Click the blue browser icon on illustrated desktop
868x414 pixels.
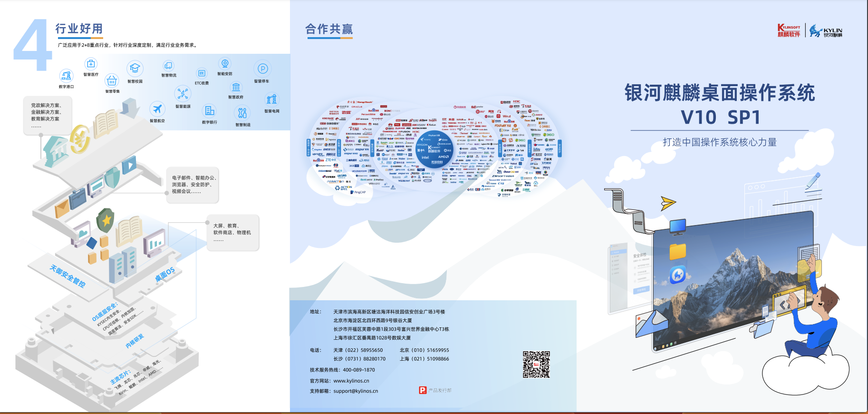678,275
